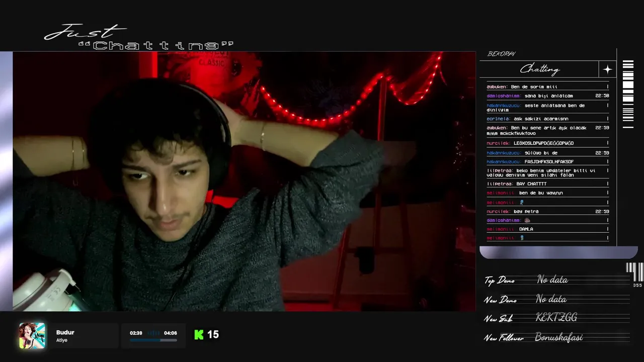Click 'No data' next to New Dono
The height and width of the screenshot is (362, 644).
point(551,299)
